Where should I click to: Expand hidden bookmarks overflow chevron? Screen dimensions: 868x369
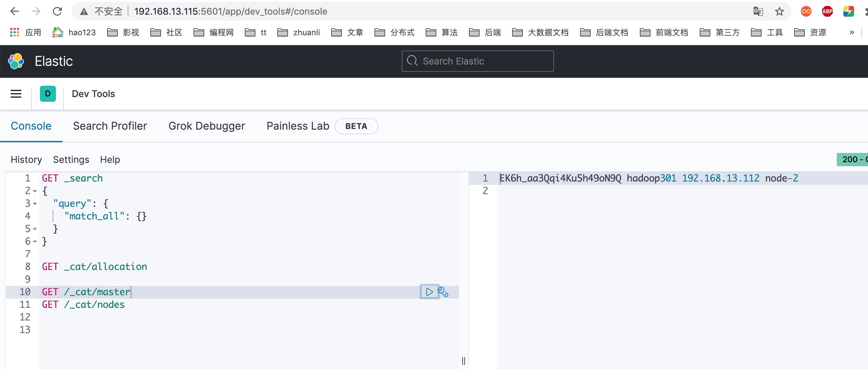851,32
